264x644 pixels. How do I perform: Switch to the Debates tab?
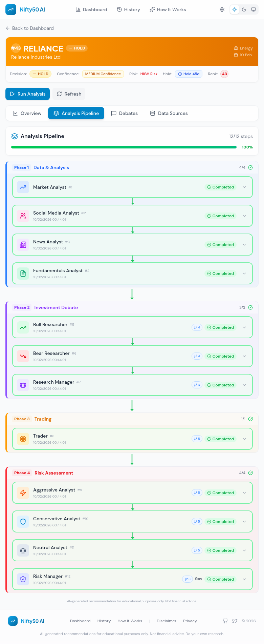point(125,113)
